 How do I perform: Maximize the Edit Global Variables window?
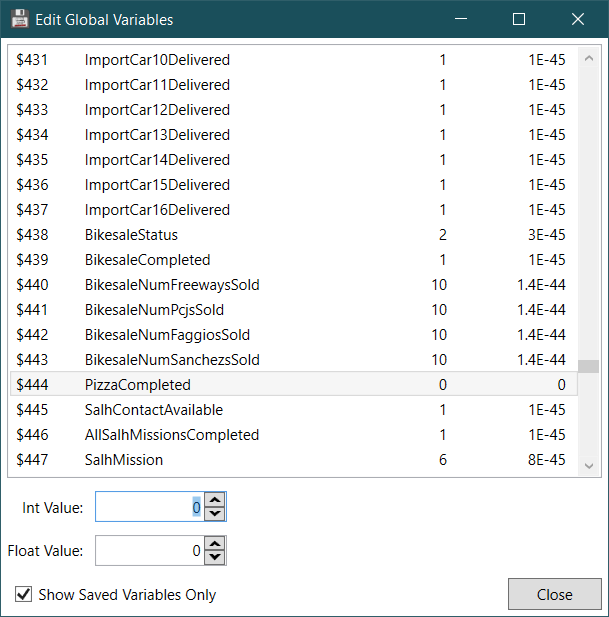click(x=519, y=19)
